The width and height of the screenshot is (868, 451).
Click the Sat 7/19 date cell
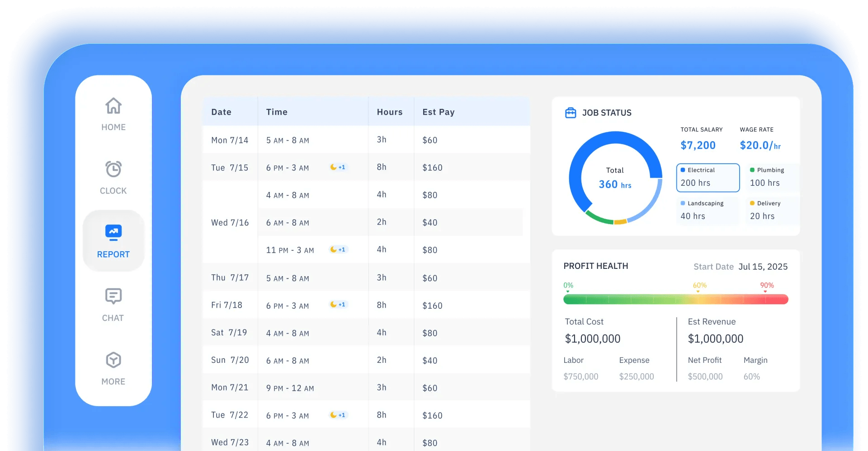pos(229,333)
